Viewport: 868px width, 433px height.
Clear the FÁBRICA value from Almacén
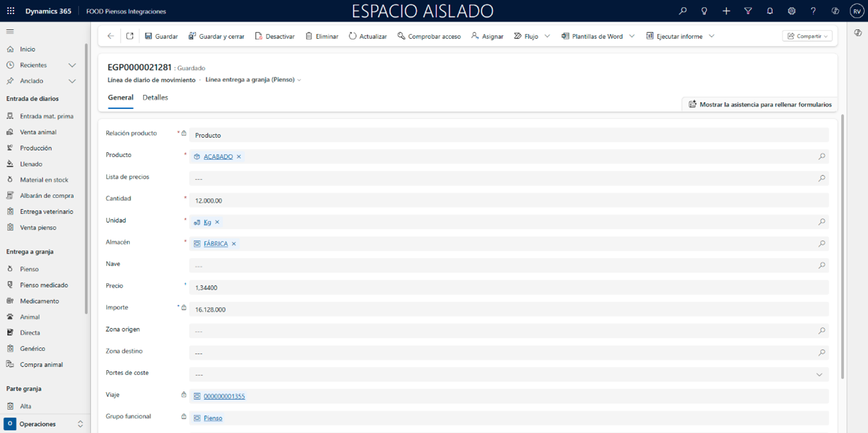tap(234, 244)
